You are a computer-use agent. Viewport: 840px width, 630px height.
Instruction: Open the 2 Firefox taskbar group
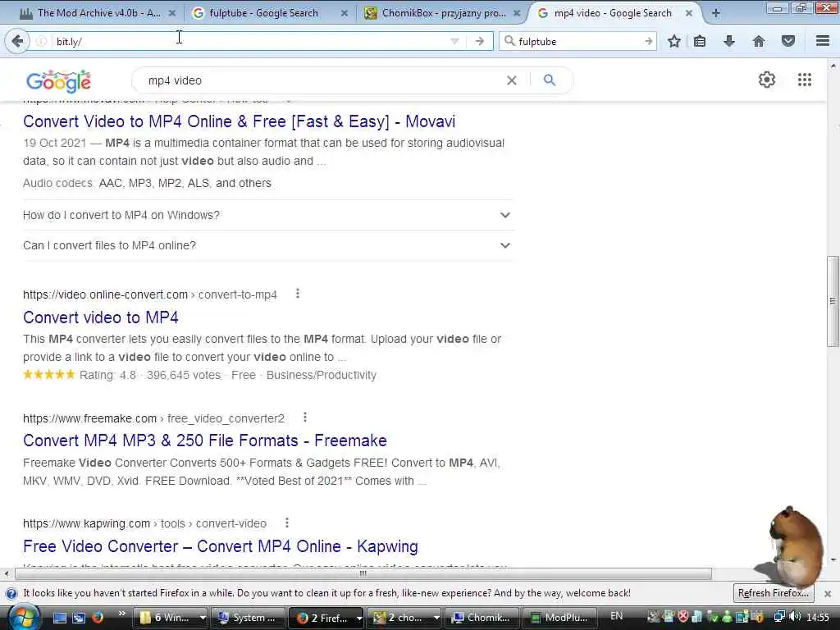pyautogui.click(x=326, y=618)
